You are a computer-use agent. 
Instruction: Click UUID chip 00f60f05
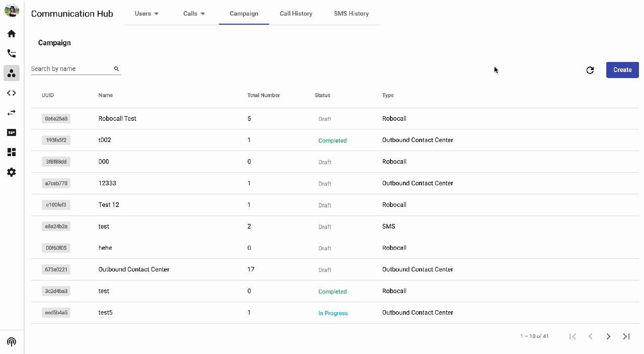pos(56,248)
